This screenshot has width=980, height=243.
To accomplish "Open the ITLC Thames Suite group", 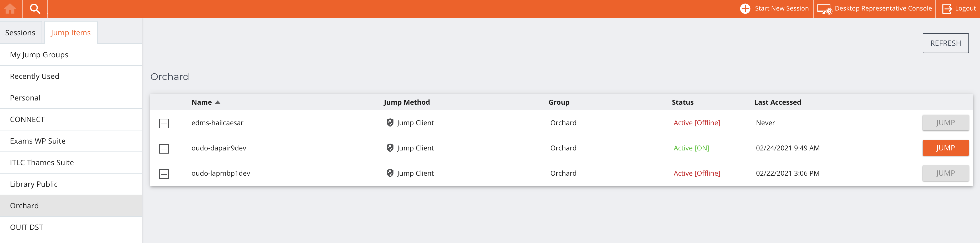I will (42, 163).
